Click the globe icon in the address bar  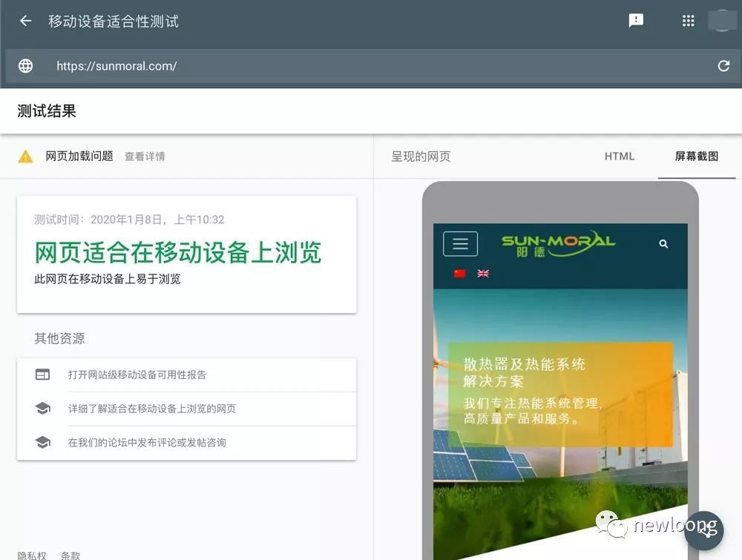tap(25, 66)
